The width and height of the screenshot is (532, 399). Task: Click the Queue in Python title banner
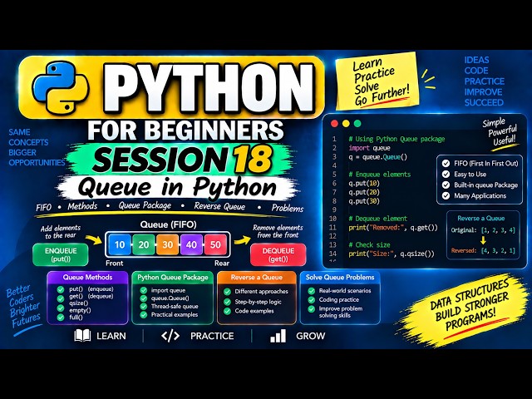(x=177, y=187)
